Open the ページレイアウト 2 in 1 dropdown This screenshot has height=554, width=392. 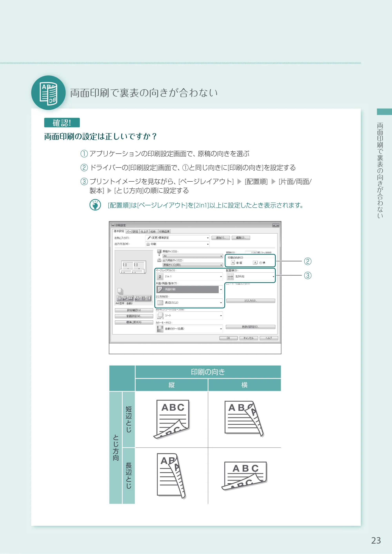189,277
